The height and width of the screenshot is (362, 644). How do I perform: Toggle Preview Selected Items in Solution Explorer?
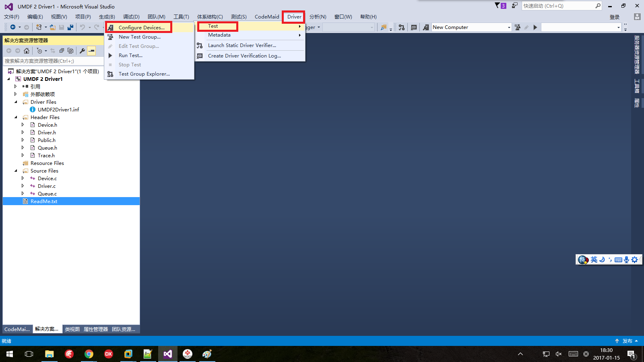pyautogui.click(x=70, y=51)
